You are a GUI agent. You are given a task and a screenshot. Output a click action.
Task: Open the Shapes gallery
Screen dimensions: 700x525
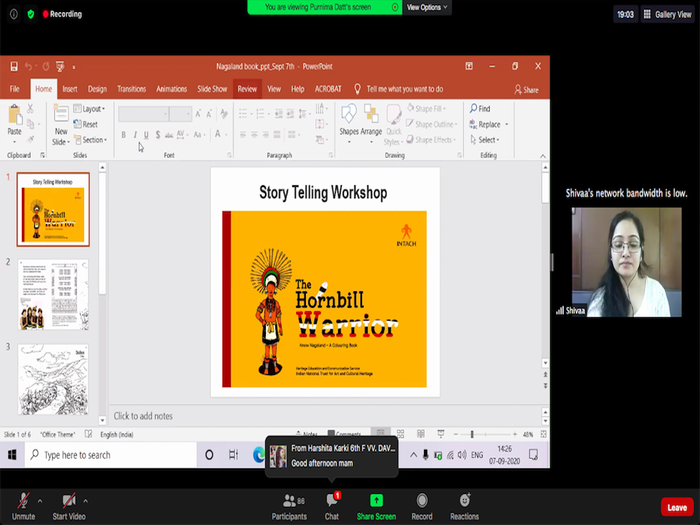pos(349,124)
